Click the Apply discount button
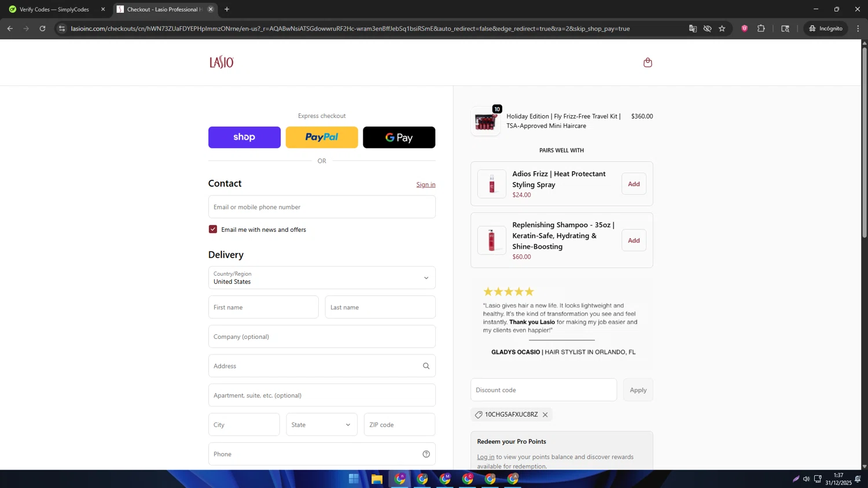Screen dimensions: 868x488 [638, 390]
